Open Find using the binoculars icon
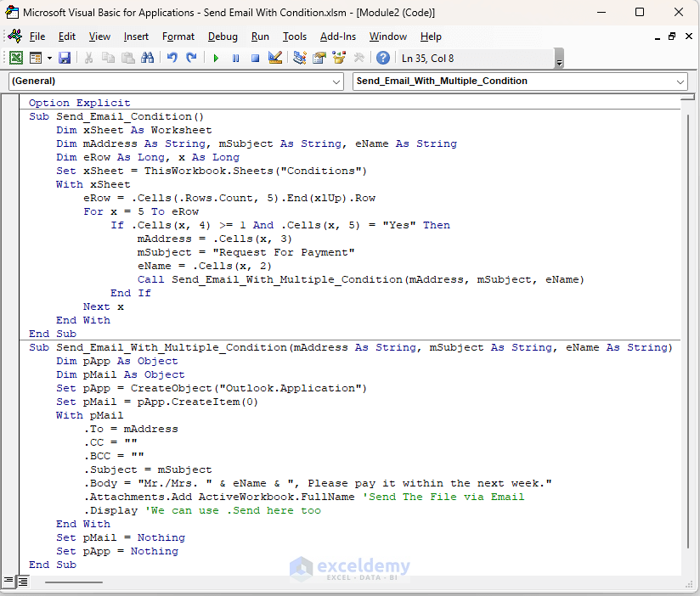 click(147, 58)
